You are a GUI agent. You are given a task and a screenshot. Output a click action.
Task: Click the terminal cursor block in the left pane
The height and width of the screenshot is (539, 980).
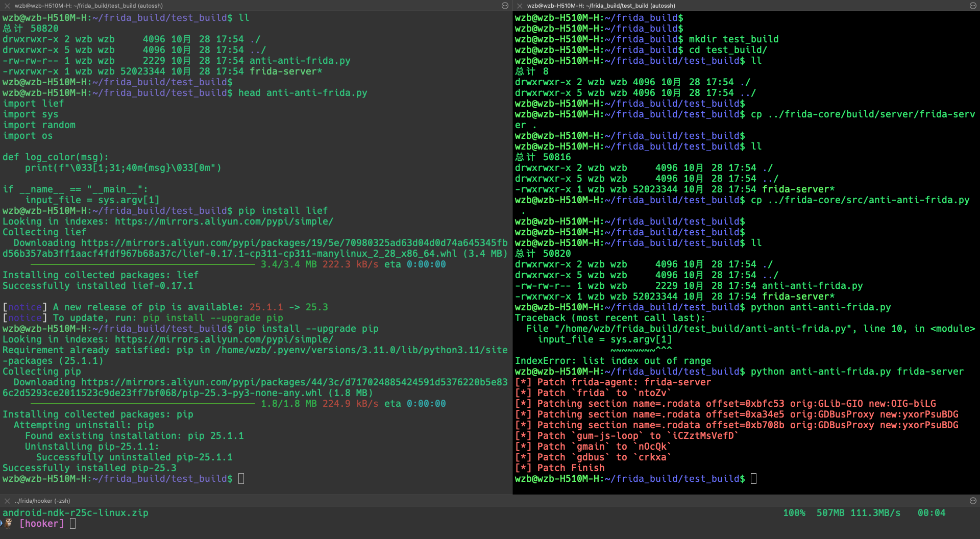[240, 478]
